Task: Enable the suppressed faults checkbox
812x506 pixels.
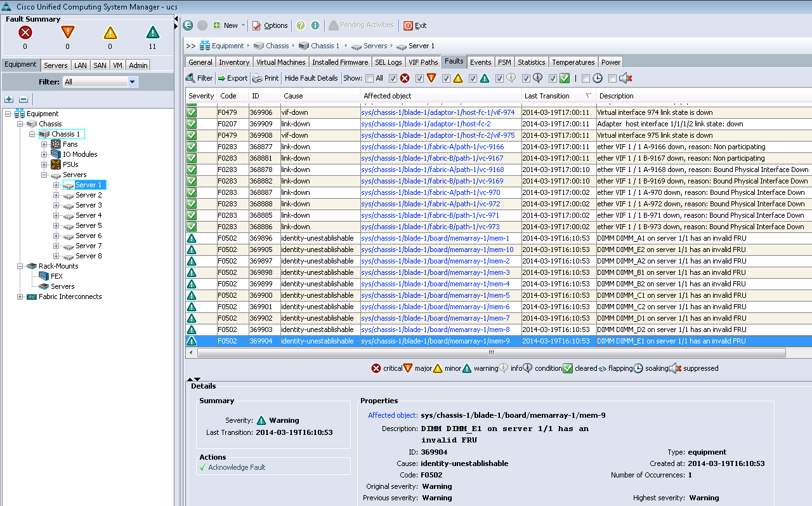Action: click(x=612, y=79)
